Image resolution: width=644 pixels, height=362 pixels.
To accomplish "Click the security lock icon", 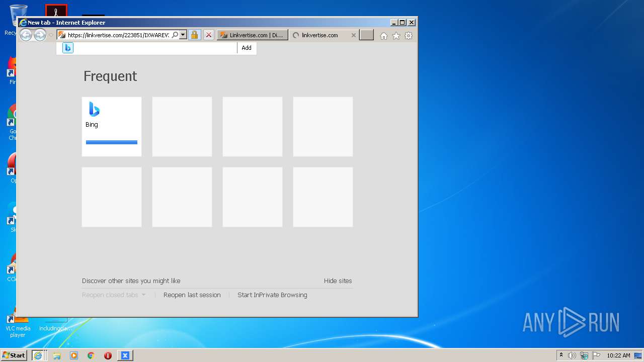I will [194, 35].
